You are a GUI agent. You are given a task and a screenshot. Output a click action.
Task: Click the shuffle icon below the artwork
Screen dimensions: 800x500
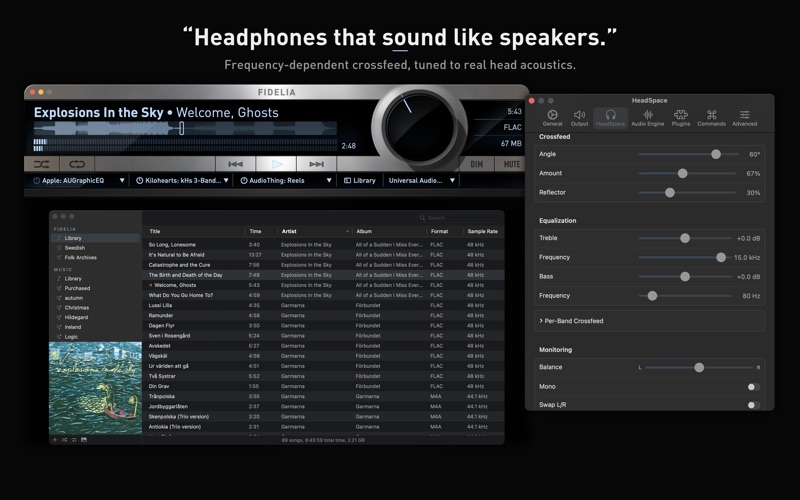[64, 440]
